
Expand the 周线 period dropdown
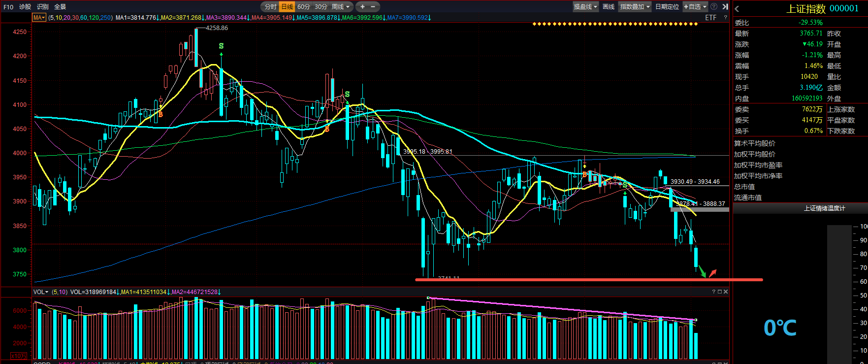[x=341, y=7]
